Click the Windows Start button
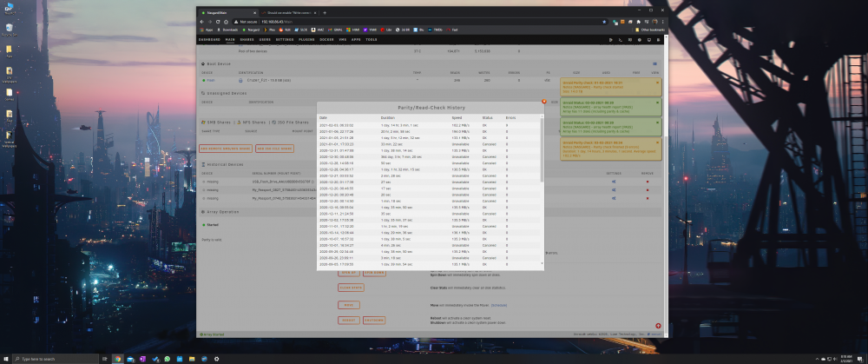 [6, 359]
